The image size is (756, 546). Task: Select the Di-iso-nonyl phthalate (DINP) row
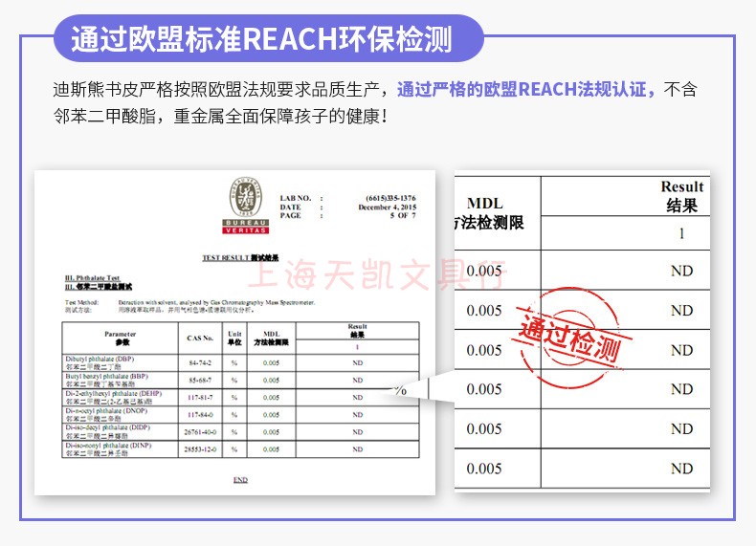click(240, 449)
